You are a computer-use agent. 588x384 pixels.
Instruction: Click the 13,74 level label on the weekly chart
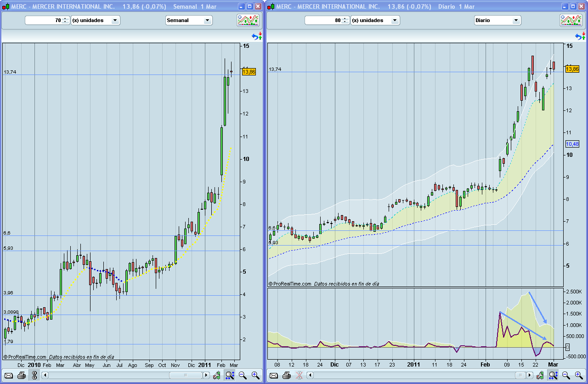click(10, 72)
